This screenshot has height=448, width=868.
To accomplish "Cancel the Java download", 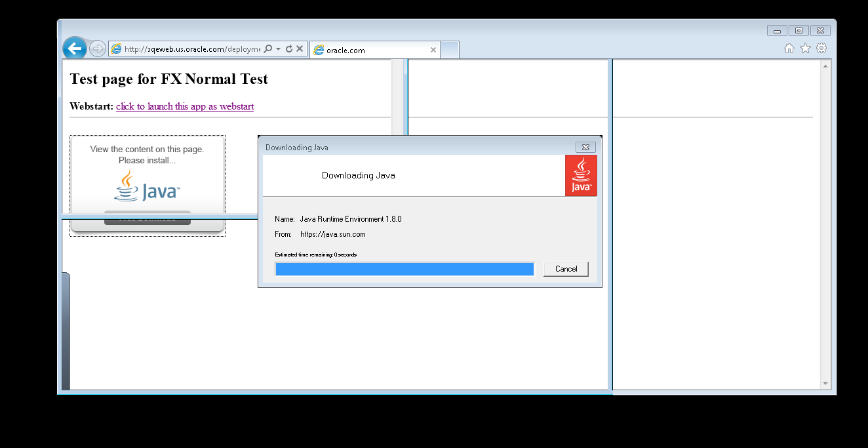I will tap(566, 269).
